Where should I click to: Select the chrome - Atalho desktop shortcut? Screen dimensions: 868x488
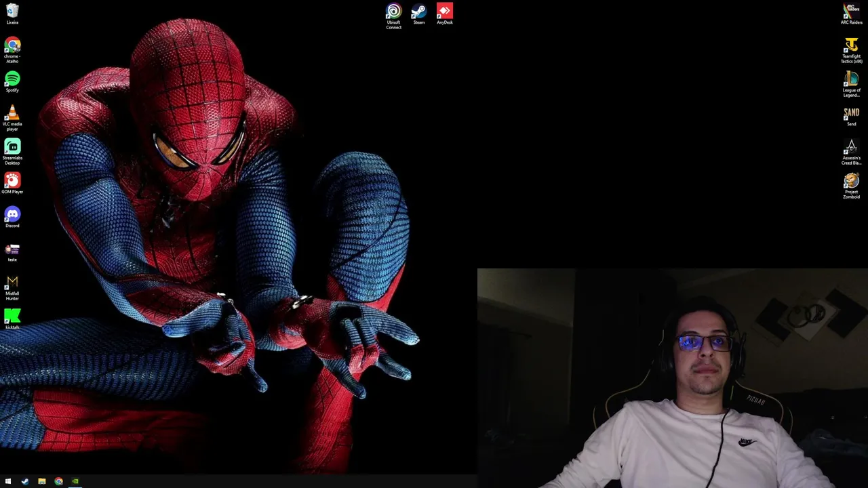tap(12, 50)
